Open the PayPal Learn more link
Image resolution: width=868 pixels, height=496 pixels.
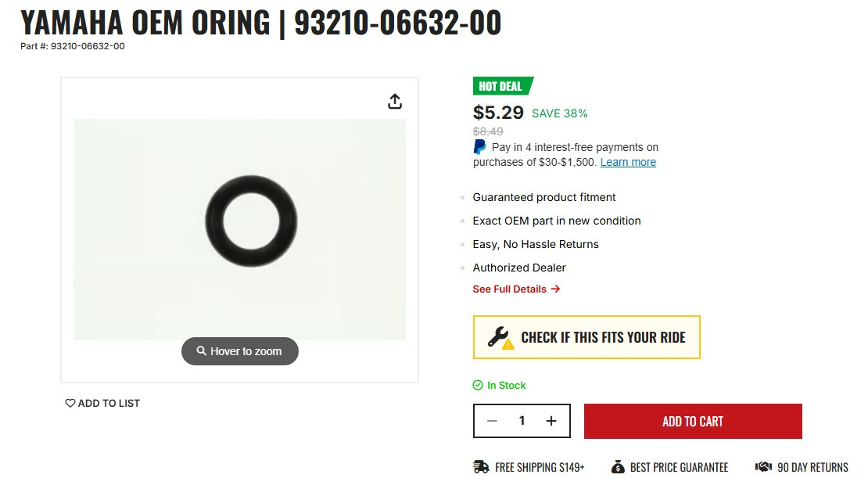point(628,163)
